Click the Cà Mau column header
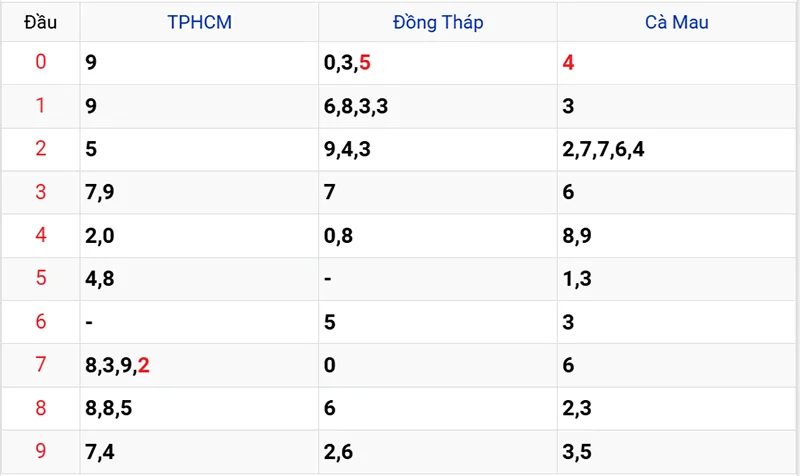The image size is (800, 476). (675, 22)
